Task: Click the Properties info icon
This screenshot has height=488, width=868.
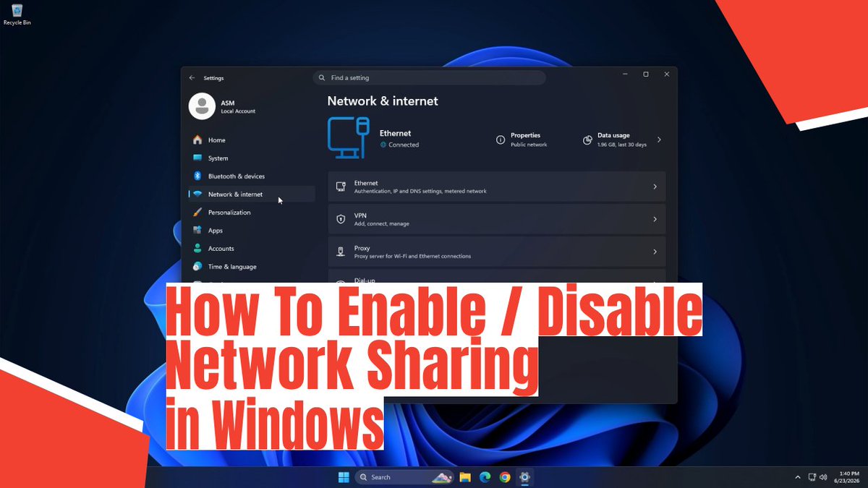Action: click(501, 140)
